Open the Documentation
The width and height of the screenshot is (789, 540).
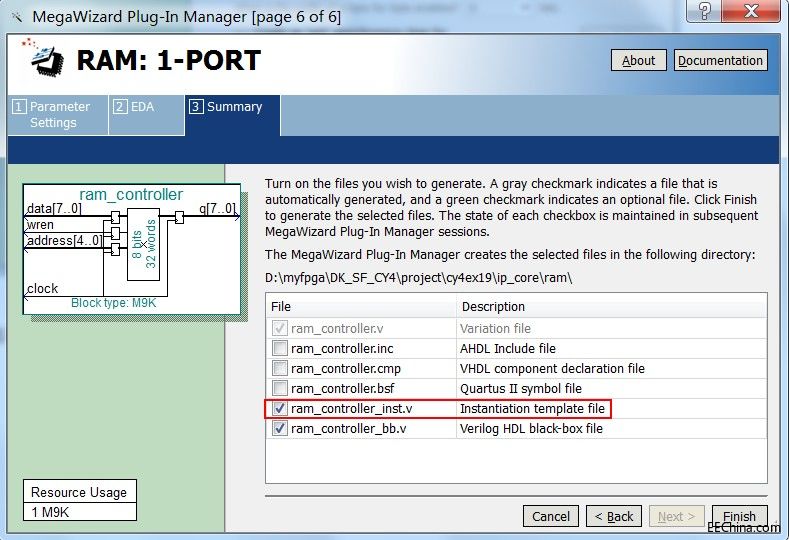tap(721, 60)
